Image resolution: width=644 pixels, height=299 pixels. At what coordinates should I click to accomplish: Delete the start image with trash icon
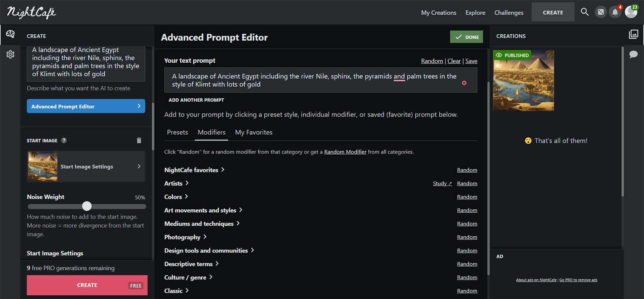[139, 140]
